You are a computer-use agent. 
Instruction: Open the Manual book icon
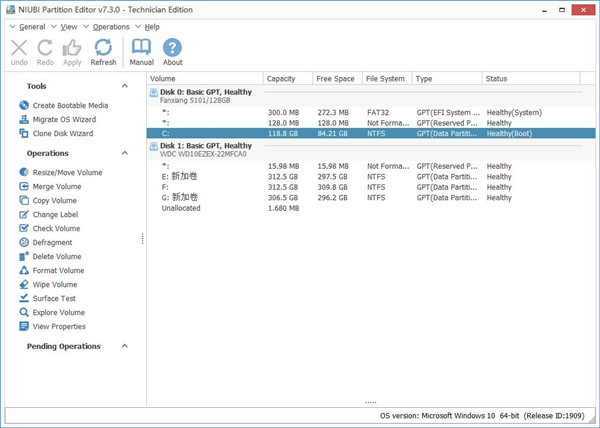click(x=142, y=47)
